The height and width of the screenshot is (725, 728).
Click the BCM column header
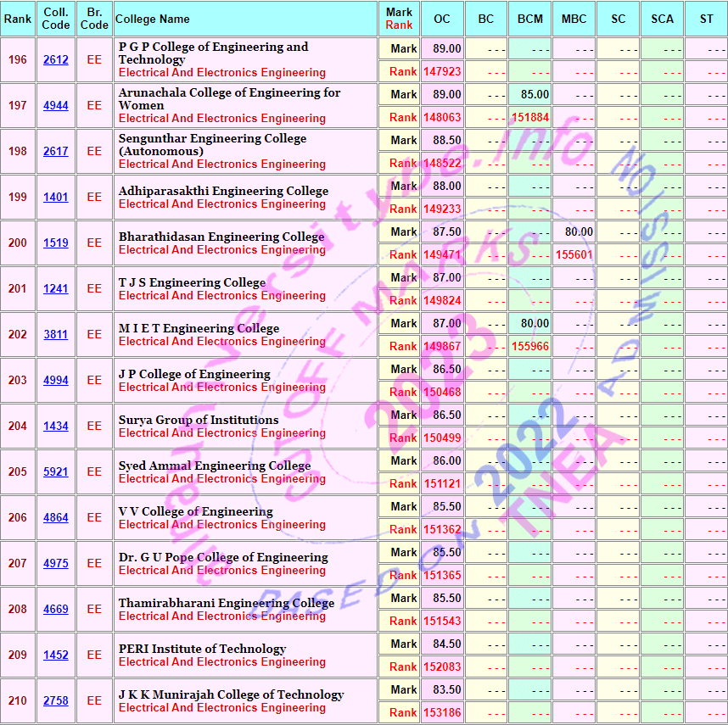(x=529, y=19)
